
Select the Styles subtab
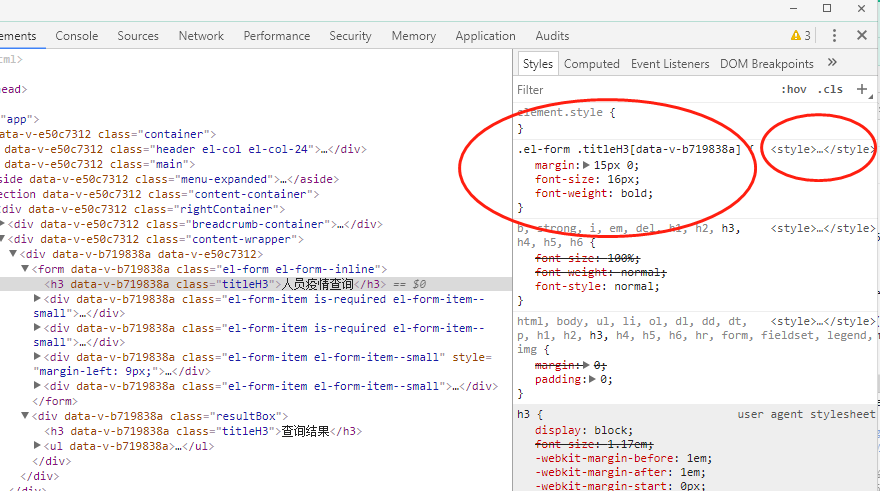click(x=538, y=64)
